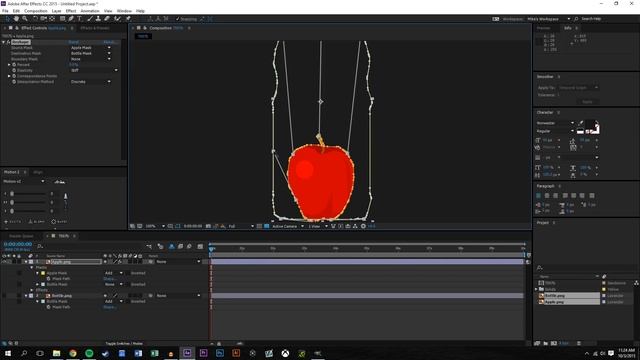Select the Rotation tool
This screenshot has height=360, width=640.
35,19
